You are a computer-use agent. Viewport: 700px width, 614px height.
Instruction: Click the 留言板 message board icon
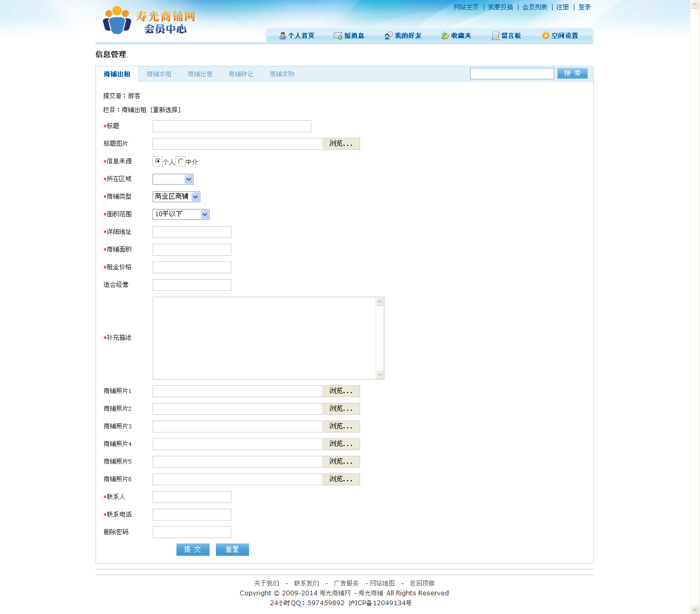(x=496, y=36)
